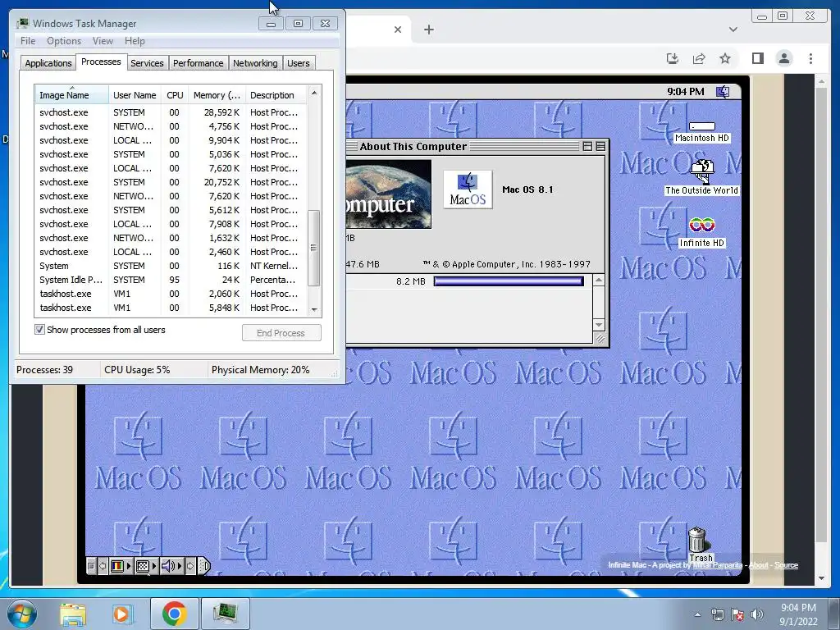Viewport: 840px width, 630px height.
Task: Click the Chrome bookmark star icon
Action: click(725, 58)
